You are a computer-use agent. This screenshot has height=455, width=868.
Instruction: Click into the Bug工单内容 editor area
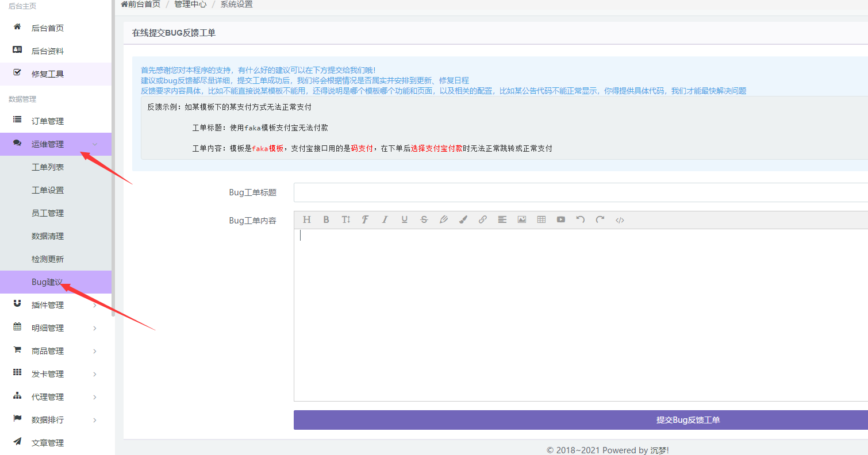(581, 315)
